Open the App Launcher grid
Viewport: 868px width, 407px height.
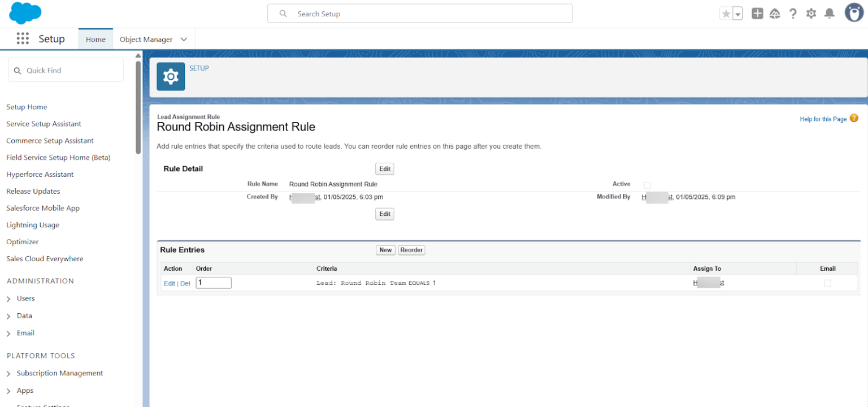coord(23,38)
